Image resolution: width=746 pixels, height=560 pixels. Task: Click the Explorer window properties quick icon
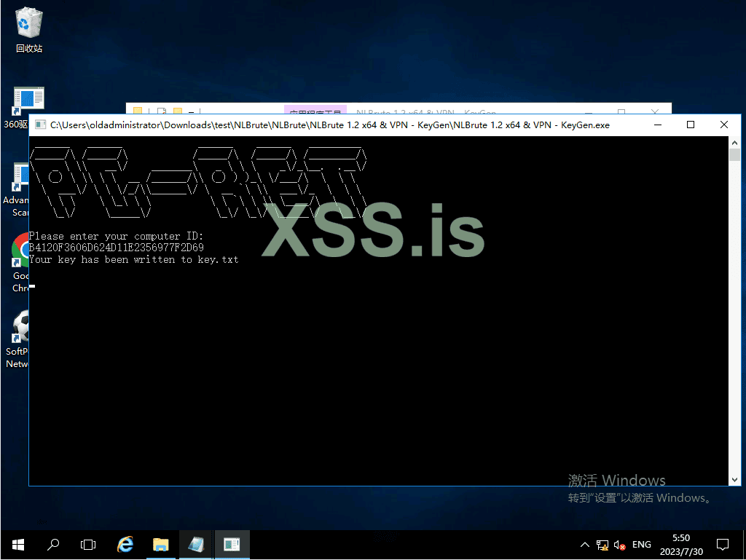coord(162,111)
